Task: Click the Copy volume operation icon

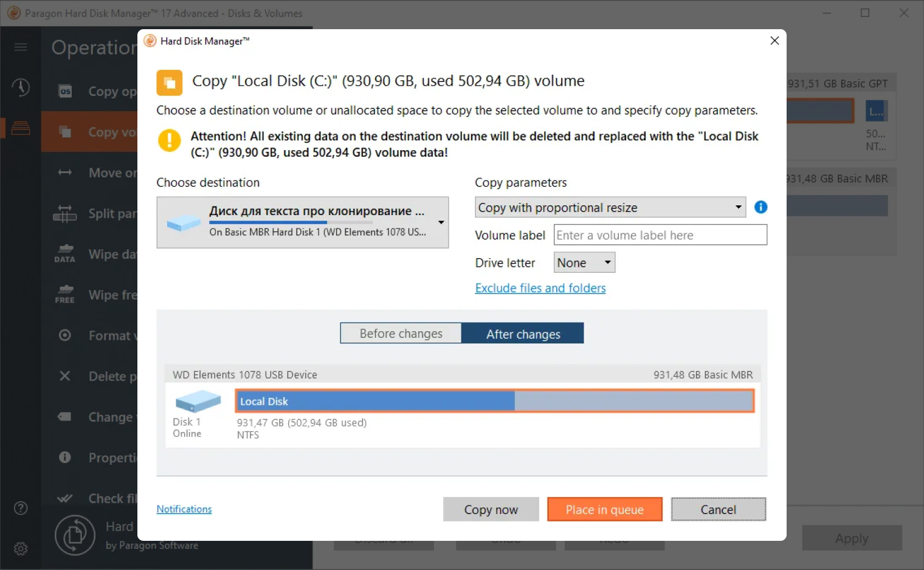Action: [x=65, y=132]
